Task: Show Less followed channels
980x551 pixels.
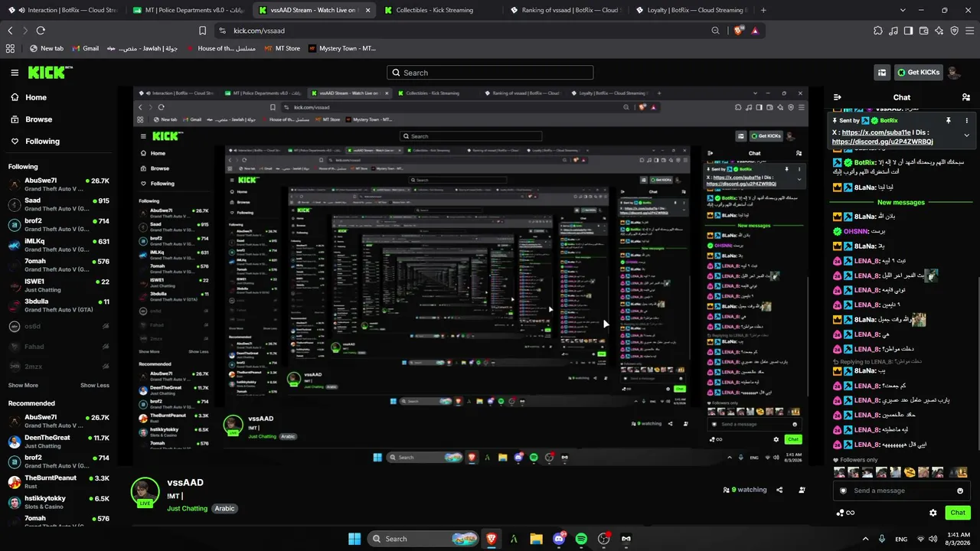Action: pos(95,386)
